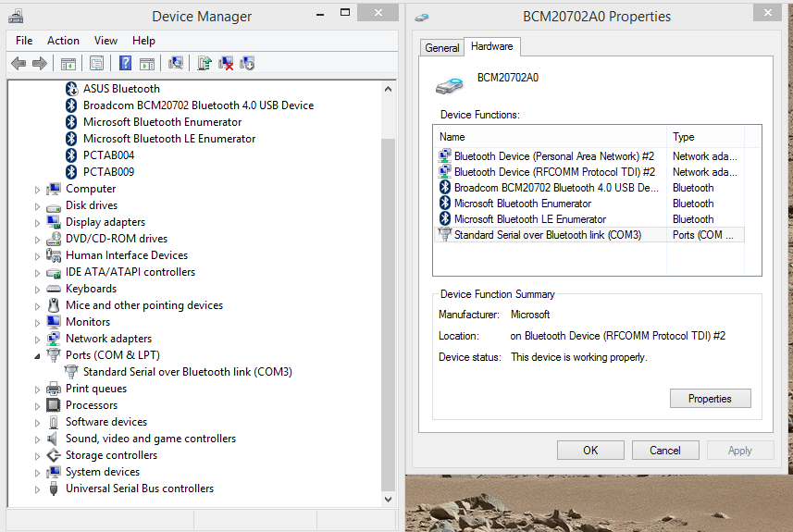
Task: Switch to the General tab
Action: [x=441, y=48]
